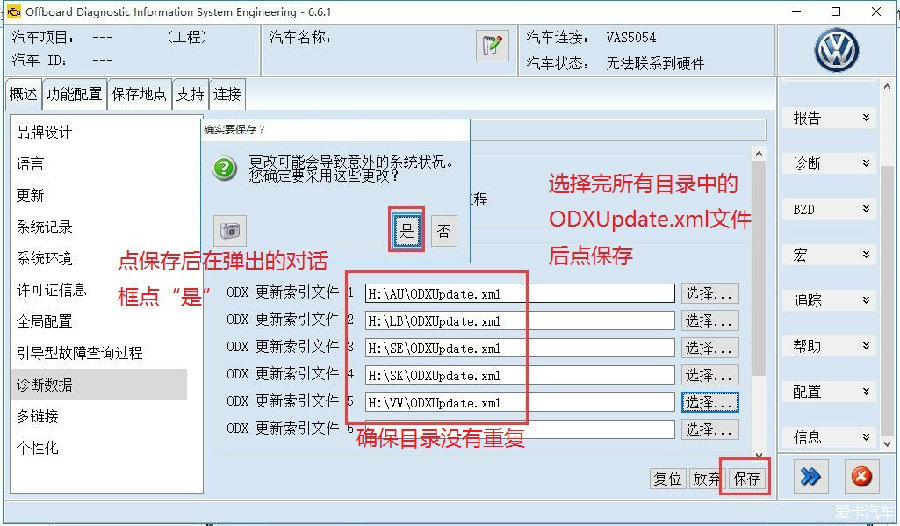
Task: Expand the 追踪 side panel section
Action: pos(829,300)
